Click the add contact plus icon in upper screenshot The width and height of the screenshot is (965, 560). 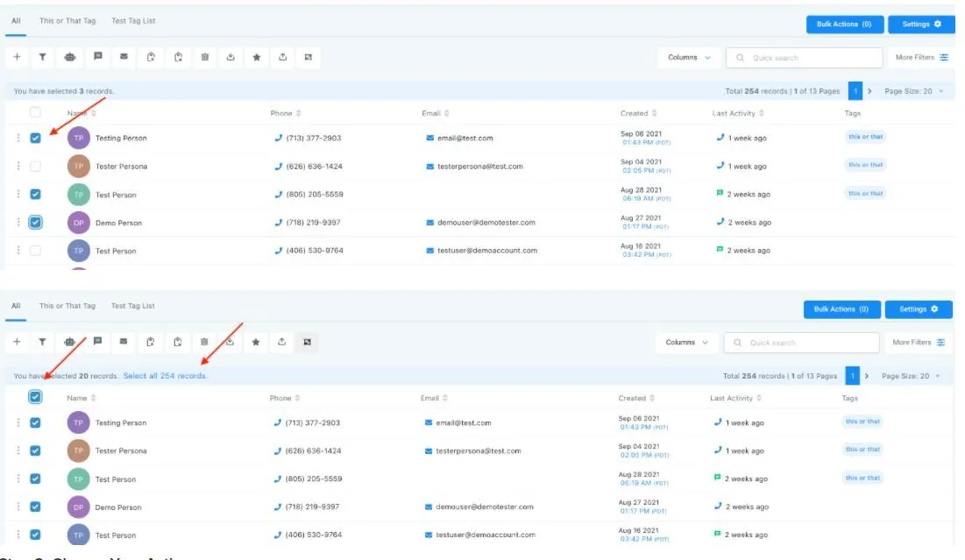18,57
